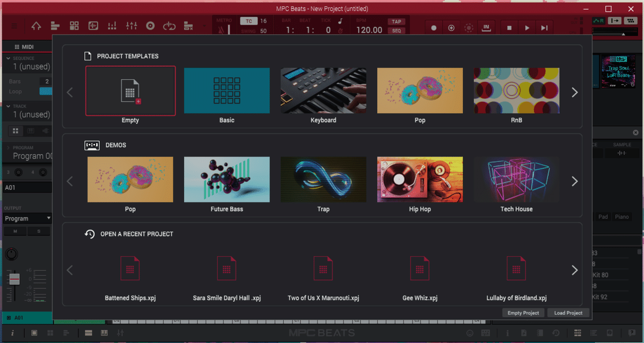Edit the BPM value 120.00

coord(370,30)
